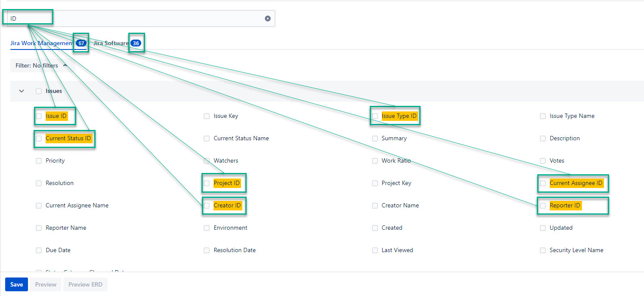The image size is (644, 296).
Task: Click the Save button
Action: 16,284
